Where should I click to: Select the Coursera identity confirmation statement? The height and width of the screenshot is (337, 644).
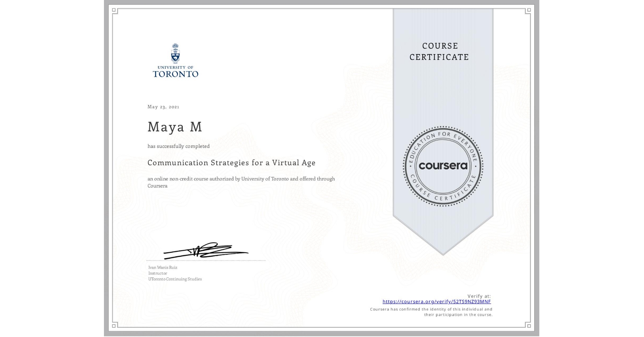tap(431, 312)
